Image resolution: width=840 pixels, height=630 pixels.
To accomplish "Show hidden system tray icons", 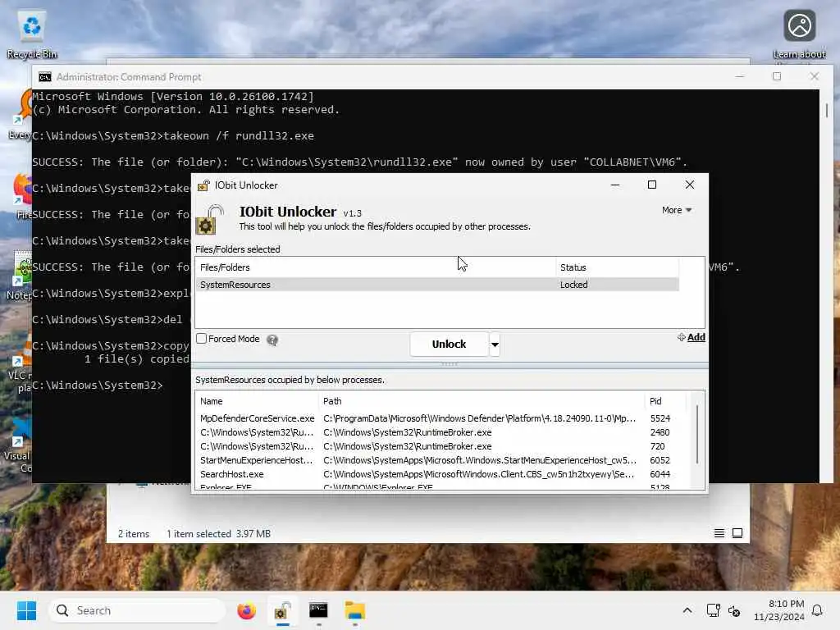I will (687, 610).
